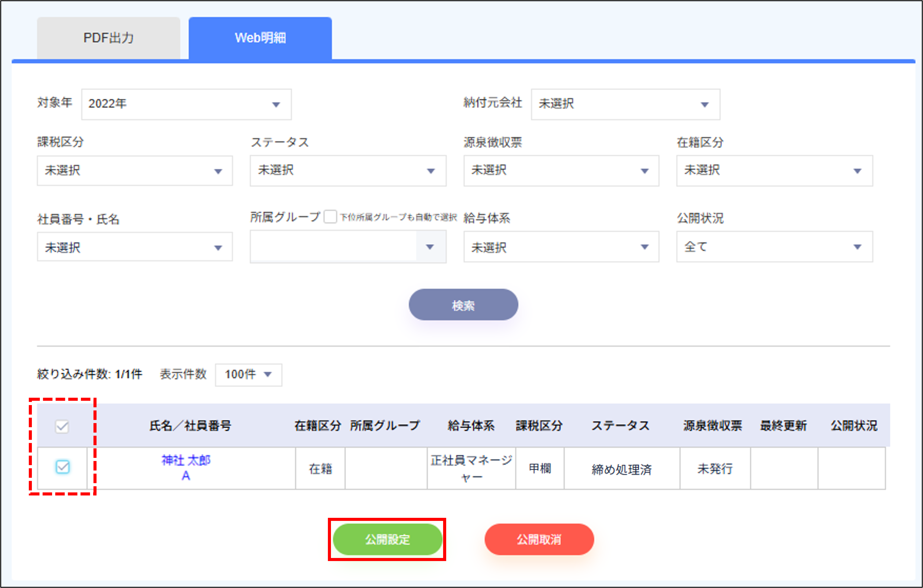Open the 社員番号・氏名 dropdown

[x=134, y=247]
